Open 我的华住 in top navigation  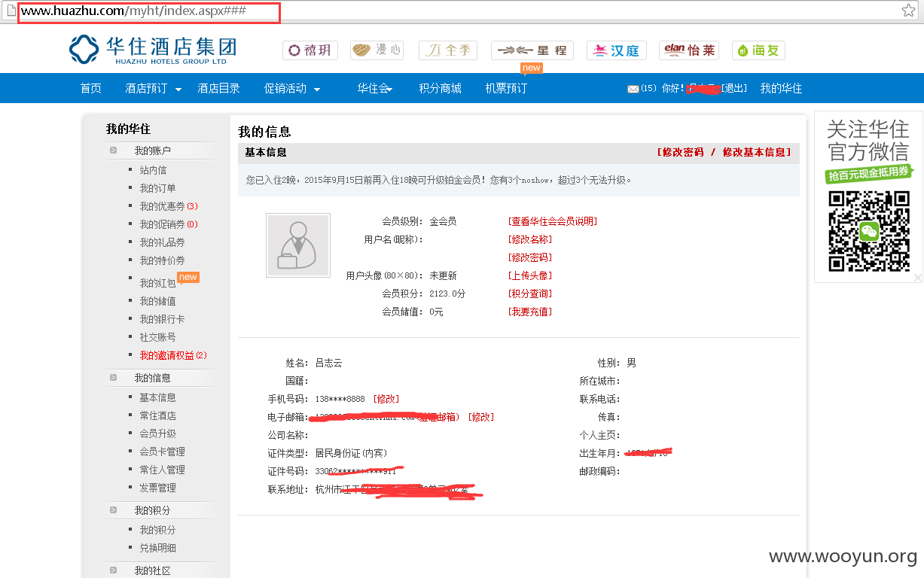pyautogui.click(x=781, y=89)
